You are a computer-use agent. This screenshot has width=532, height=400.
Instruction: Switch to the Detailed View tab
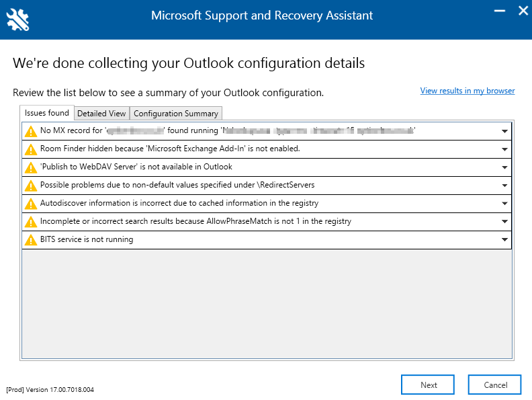(101, 114)
